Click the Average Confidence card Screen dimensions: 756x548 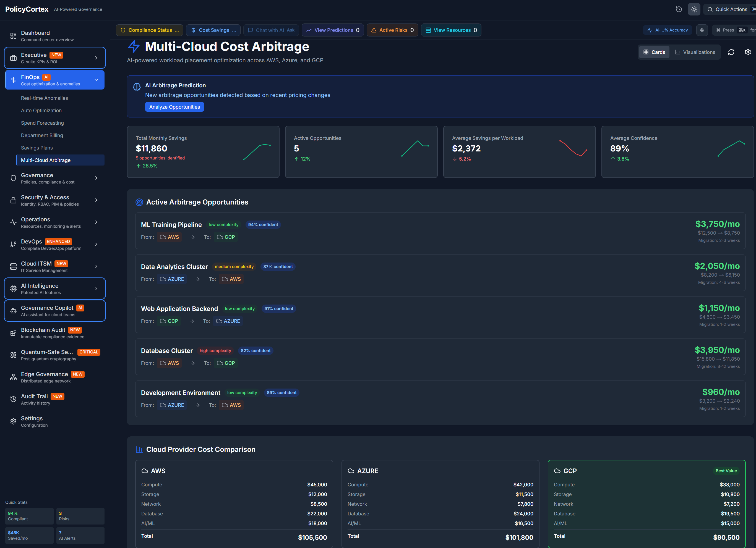click(x=677, y=152)
